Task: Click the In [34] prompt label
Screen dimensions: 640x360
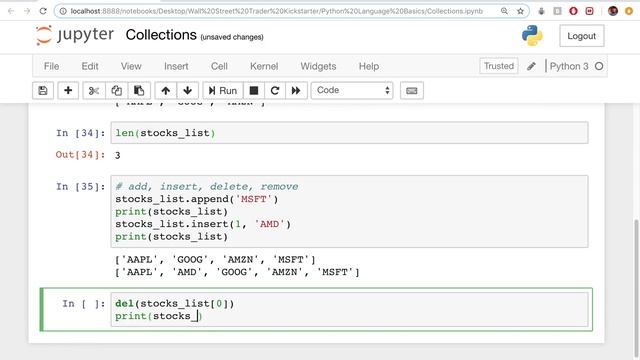Action: (x=80, y=133)
